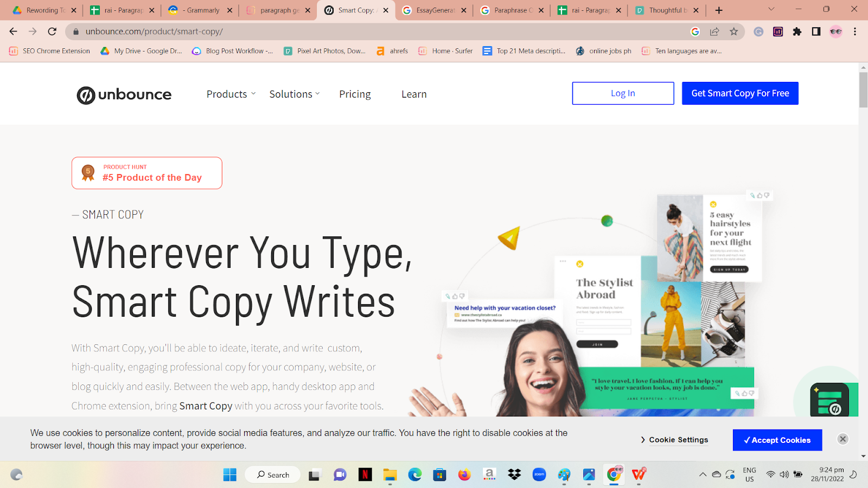Image resolution: width=868 pixels, height=488 pixels.
Task: Switch to the EssayGenerat tab
Action: point(435,10)
